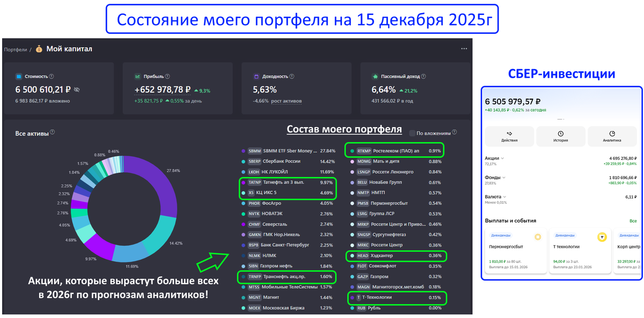
Task: Toggle the hide-value eye icon beside 6 500 610,21 ₽
Action: click(77, 90)
